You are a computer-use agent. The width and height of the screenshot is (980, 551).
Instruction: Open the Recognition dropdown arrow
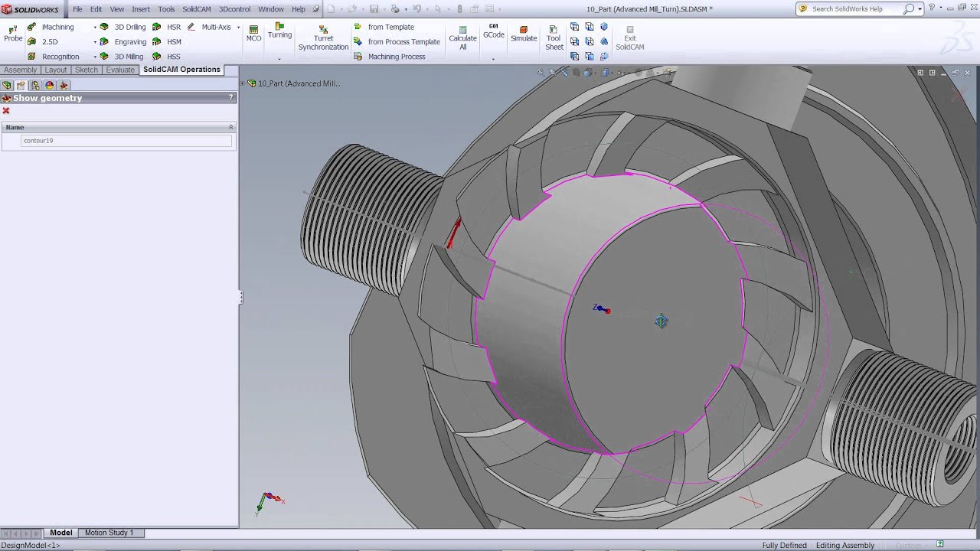(x=95, y=56)
